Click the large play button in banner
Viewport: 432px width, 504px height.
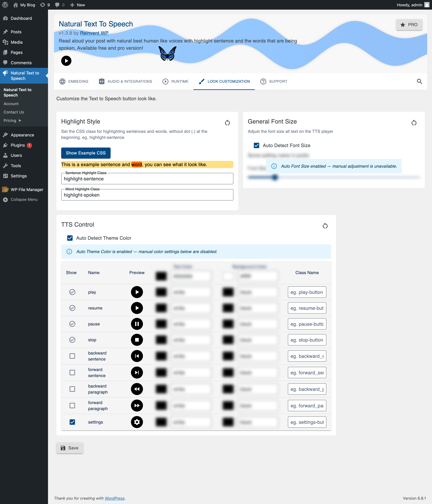[x=66, y=61]
